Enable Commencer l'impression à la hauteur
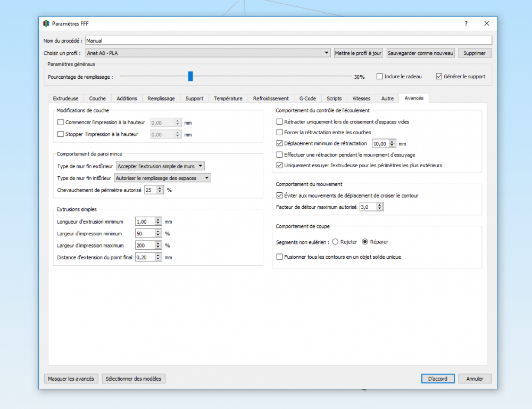 [x=61, y=122]
